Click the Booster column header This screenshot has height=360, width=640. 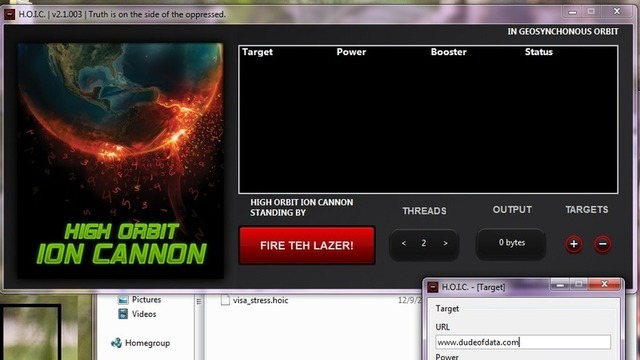pos(448,52)
